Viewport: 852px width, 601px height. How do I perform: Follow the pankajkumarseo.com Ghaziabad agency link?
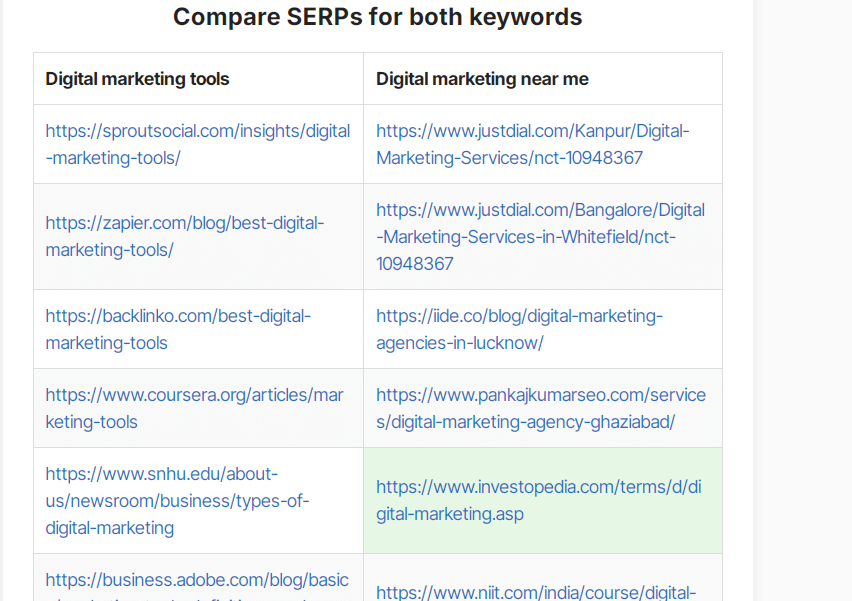(x=541, y=408)
